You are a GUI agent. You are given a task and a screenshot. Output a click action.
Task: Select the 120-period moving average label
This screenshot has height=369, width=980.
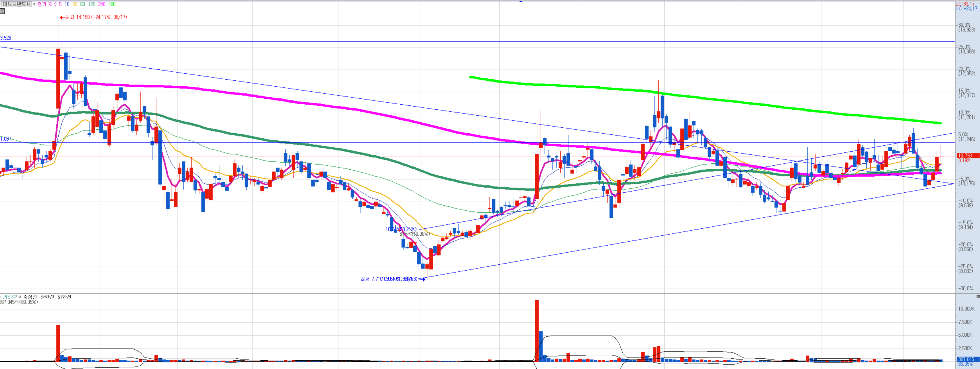coord(92,4)
